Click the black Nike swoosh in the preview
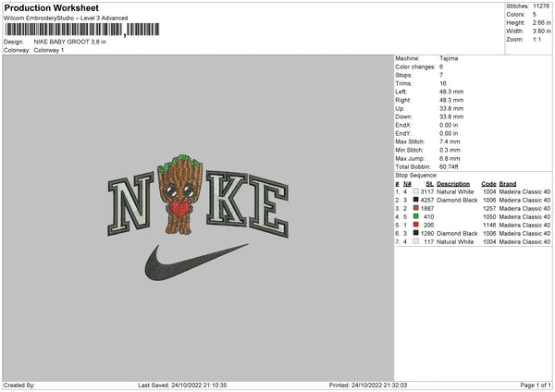 196,263
